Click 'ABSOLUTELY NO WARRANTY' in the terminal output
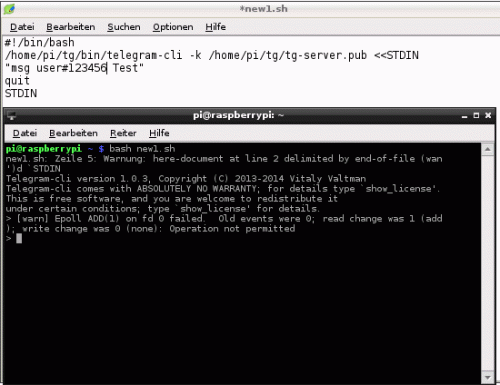 pyautogui.click(x=197, y=189)
